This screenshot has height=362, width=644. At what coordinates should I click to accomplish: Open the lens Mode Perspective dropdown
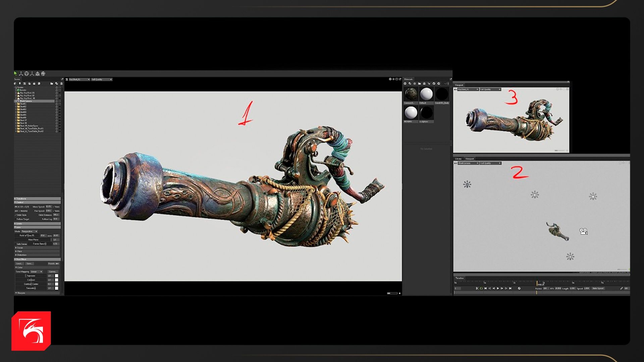(x=30, y=231)
